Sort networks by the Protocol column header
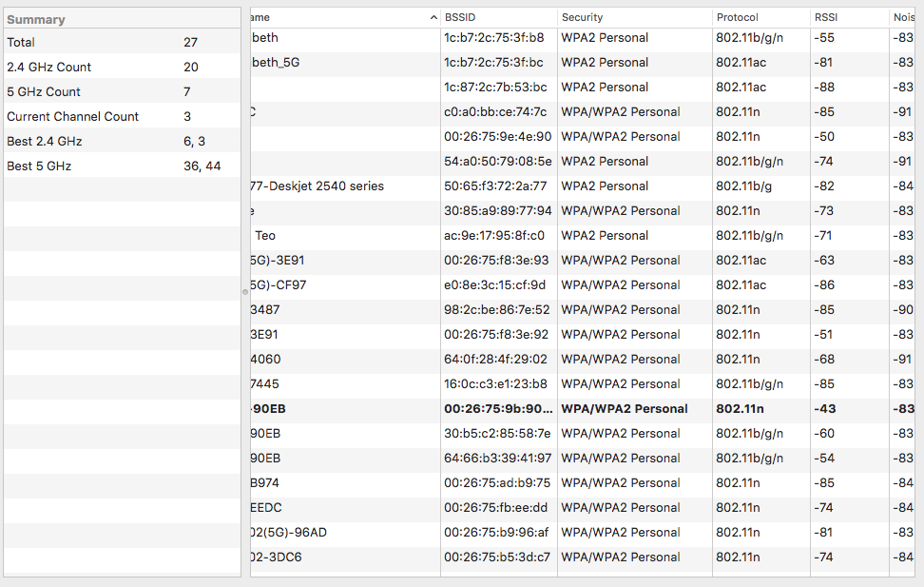 pos(760,18)
